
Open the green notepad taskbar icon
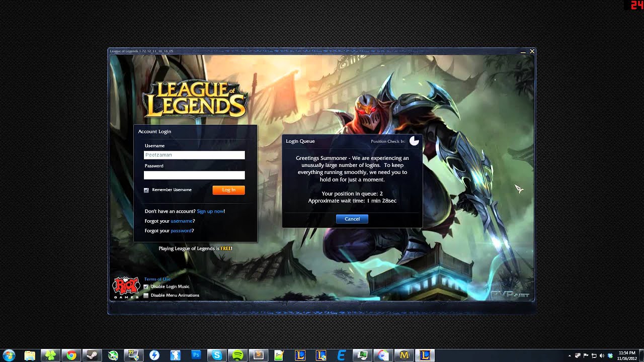(x=279, y=355)
